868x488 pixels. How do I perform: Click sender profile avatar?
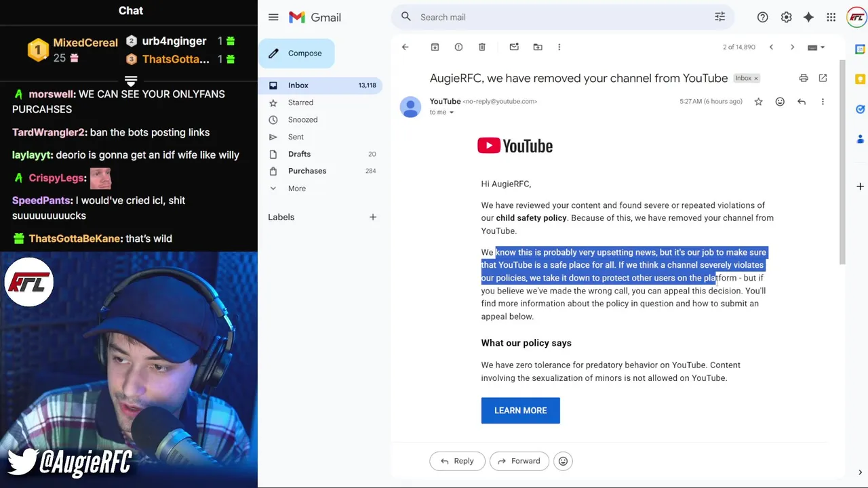tap(410, 106)
